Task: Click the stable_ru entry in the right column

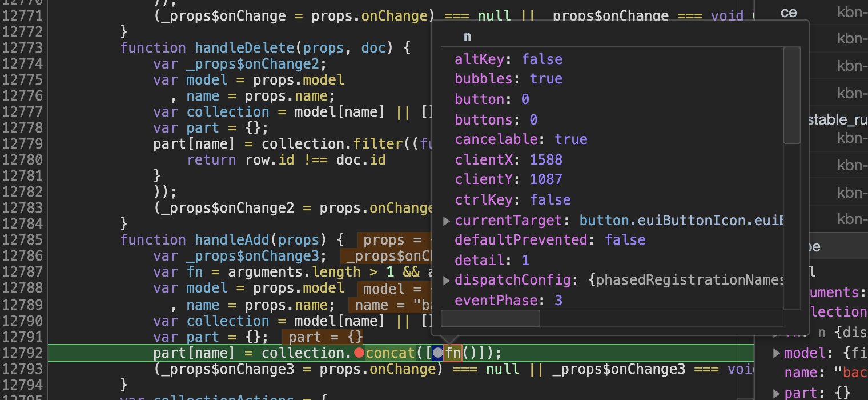Action: coord(839,119)
